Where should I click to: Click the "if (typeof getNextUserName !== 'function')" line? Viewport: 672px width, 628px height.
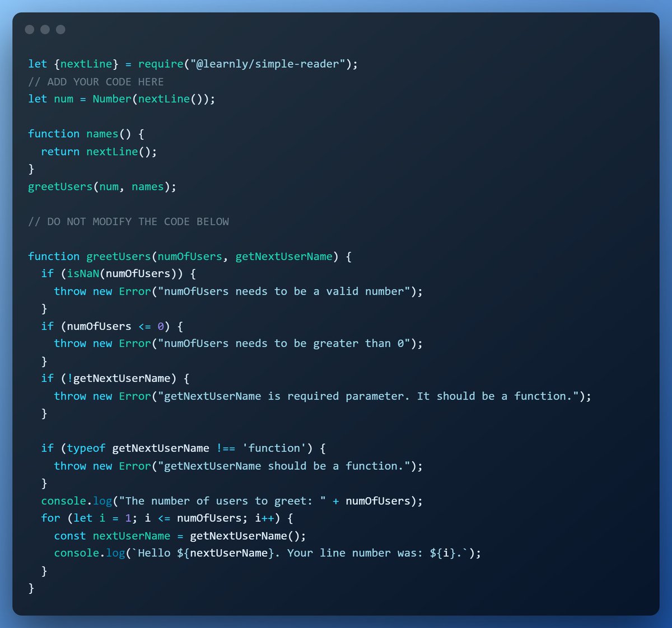click(x=184, y=448)
